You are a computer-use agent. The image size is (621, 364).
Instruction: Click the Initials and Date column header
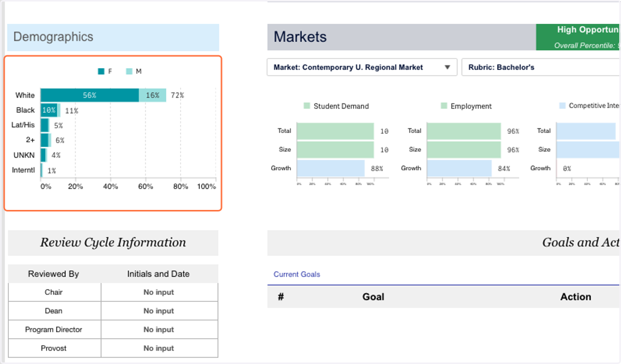pyautogui.click(x=158, y=274)
